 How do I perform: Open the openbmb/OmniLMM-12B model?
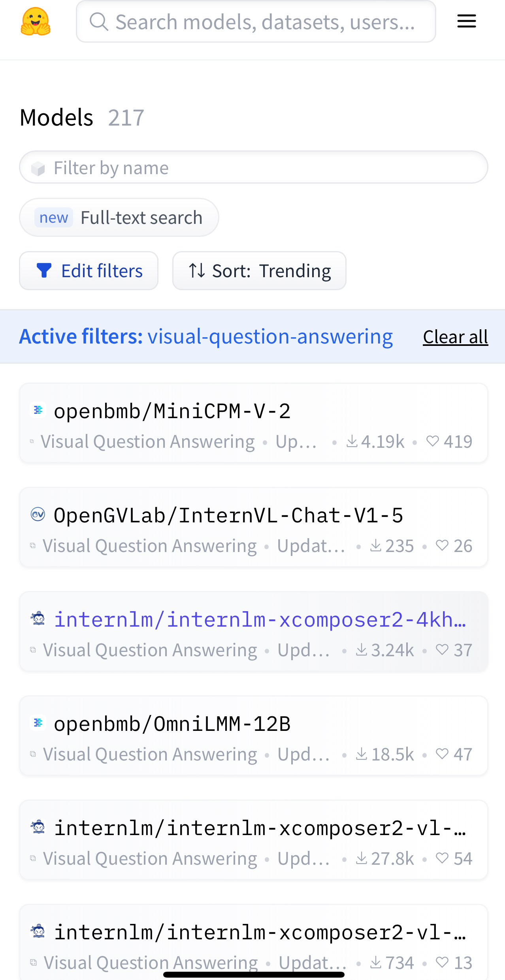(x=172, y=724)
